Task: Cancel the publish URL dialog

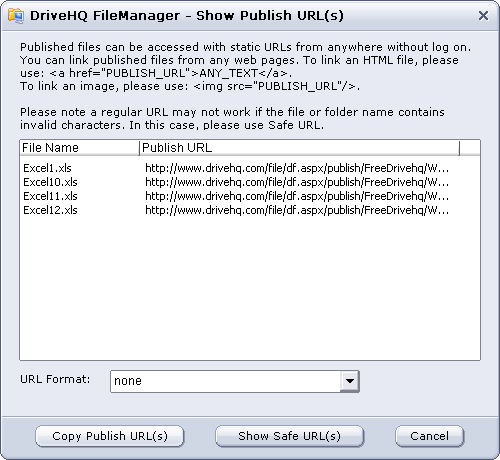Action: coord(429,436)
